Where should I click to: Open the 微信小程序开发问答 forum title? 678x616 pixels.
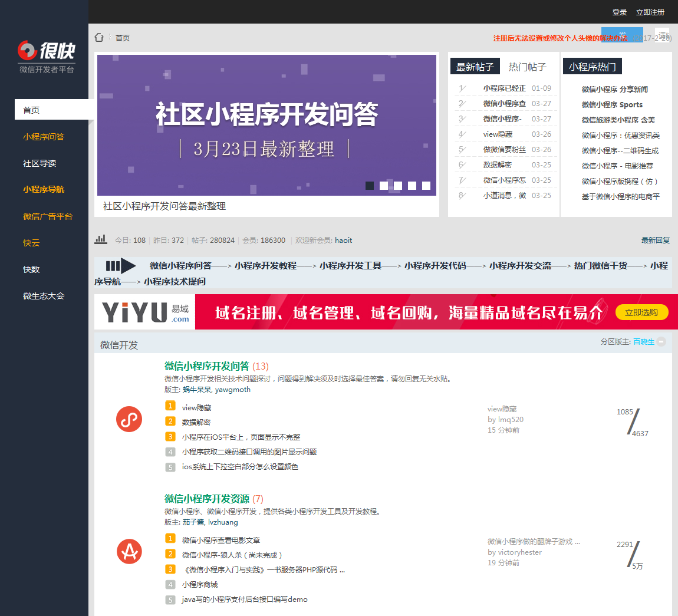tap(207, 366)
